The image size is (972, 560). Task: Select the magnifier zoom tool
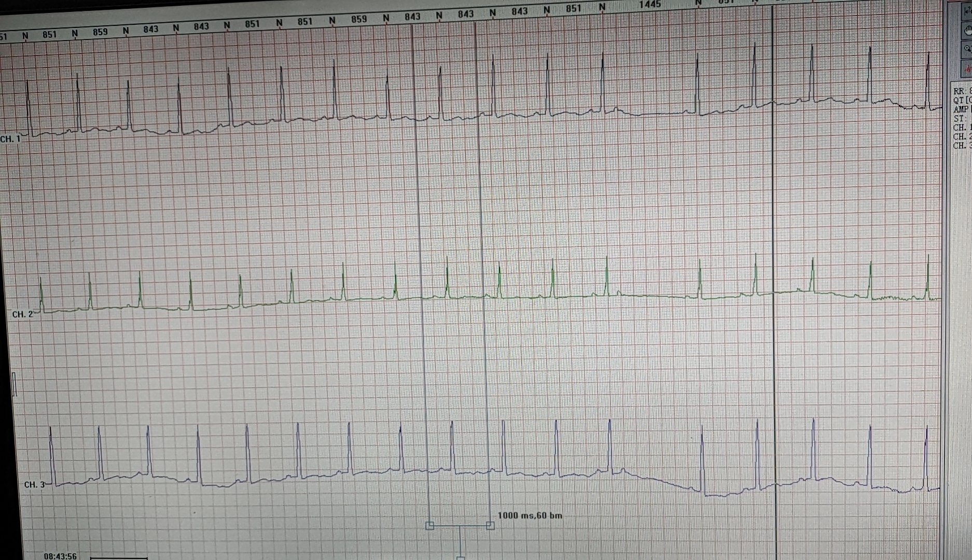(x=968, y=50)
